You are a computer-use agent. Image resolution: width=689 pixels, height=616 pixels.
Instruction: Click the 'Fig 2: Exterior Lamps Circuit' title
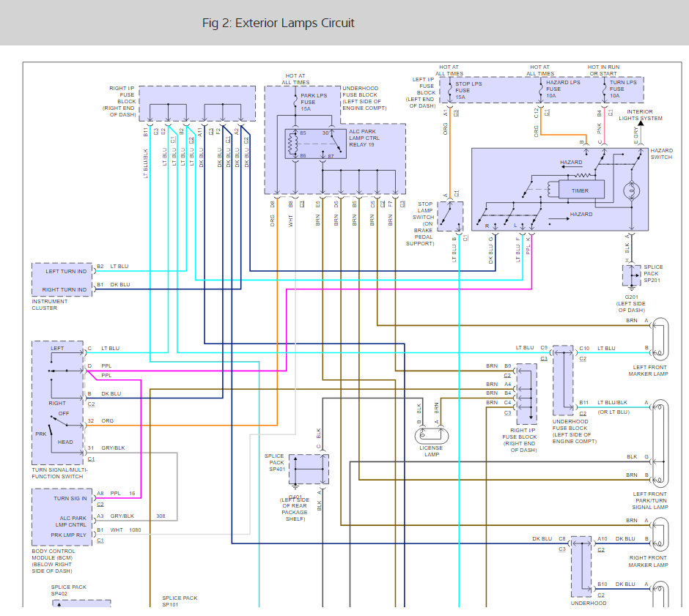tap(278, 23)
